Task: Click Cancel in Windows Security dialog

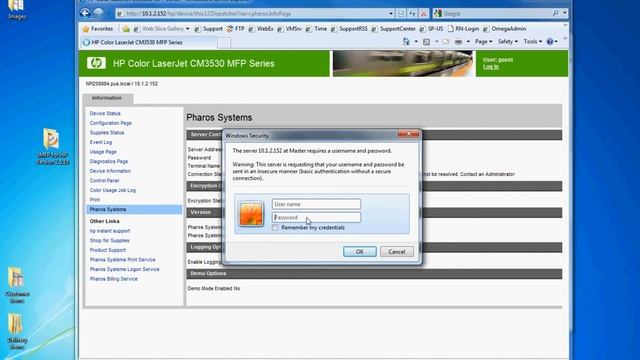Action: (x=397, y=252)
